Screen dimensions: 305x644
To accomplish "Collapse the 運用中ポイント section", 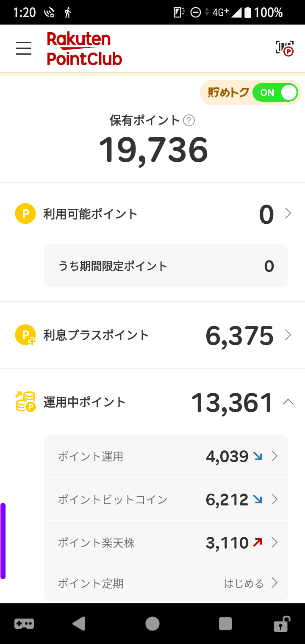I will 288,402.
